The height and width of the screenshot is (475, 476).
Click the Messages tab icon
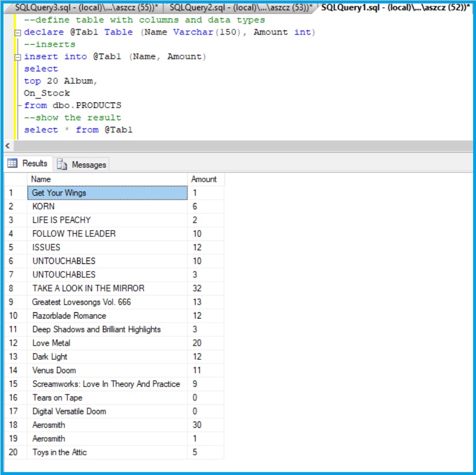click(62, 164)
